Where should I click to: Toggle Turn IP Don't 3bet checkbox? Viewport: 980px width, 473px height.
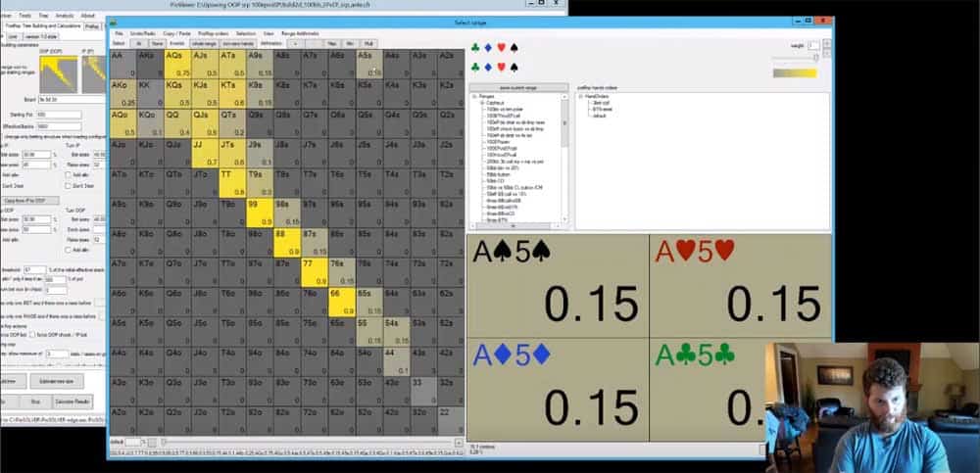(x=69, y=185)
